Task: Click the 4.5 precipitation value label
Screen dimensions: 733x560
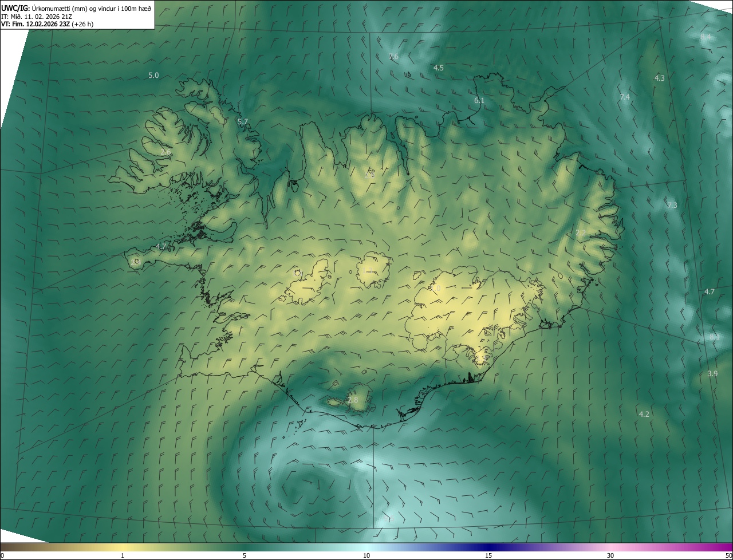Action: pyautogui.click(x=439, y=68)
